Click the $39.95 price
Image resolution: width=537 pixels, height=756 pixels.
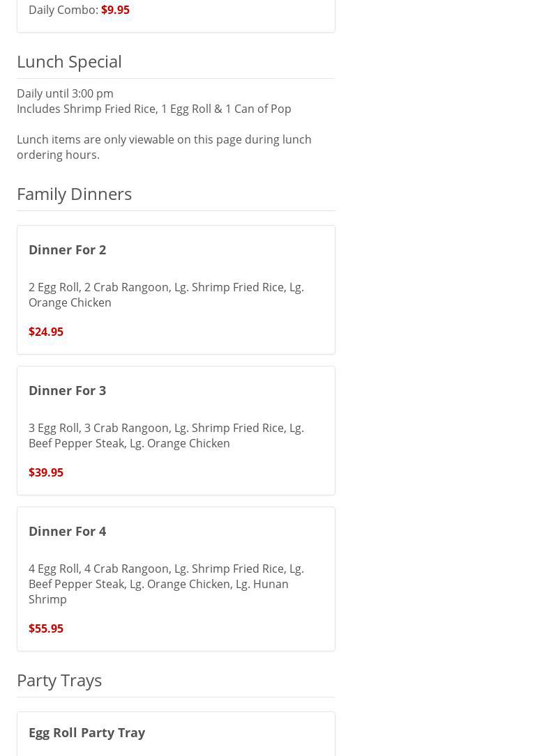click(46, 472)
